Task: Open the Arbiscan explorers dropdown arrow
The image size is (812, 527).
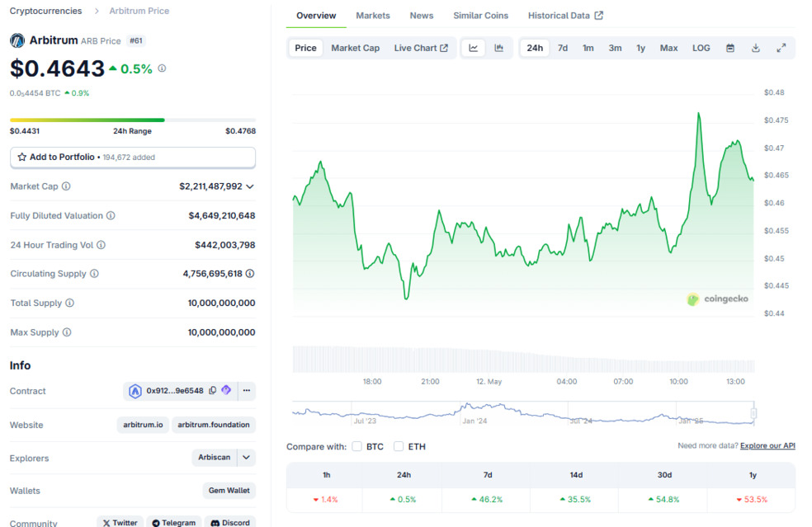Action: tap(246, 457)
